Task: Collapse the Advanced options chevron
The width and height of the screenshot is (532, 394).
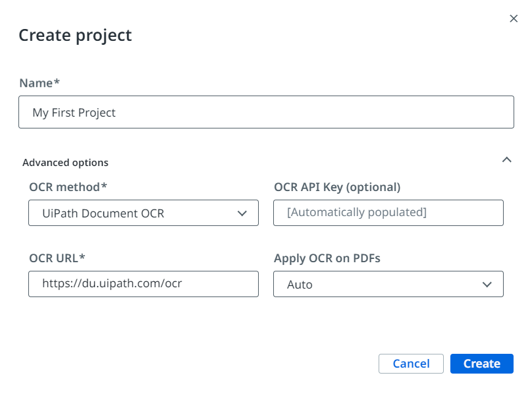Action: pyautogui.click(x=506, y=159)
